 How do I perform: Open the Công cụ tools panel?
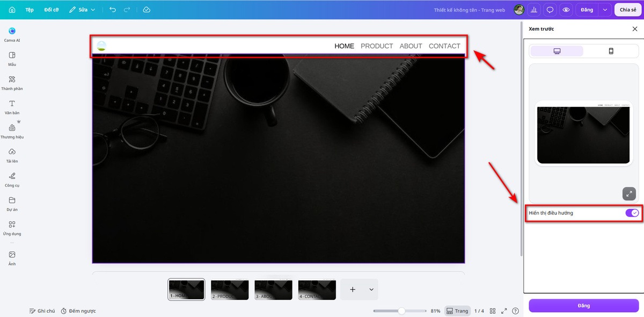tap(12, 179)
